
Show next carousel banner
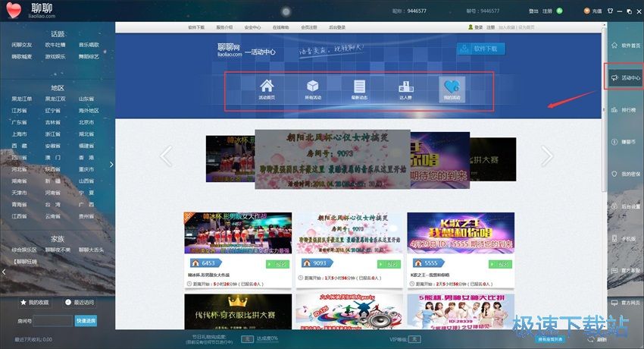click(547, 156)
